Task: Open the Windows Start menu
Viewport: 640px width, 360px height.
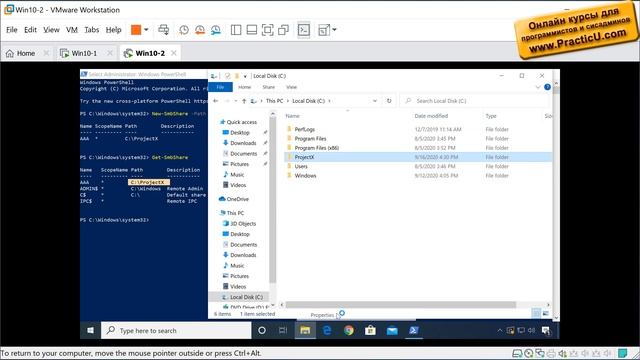Action: coord(91,331)
